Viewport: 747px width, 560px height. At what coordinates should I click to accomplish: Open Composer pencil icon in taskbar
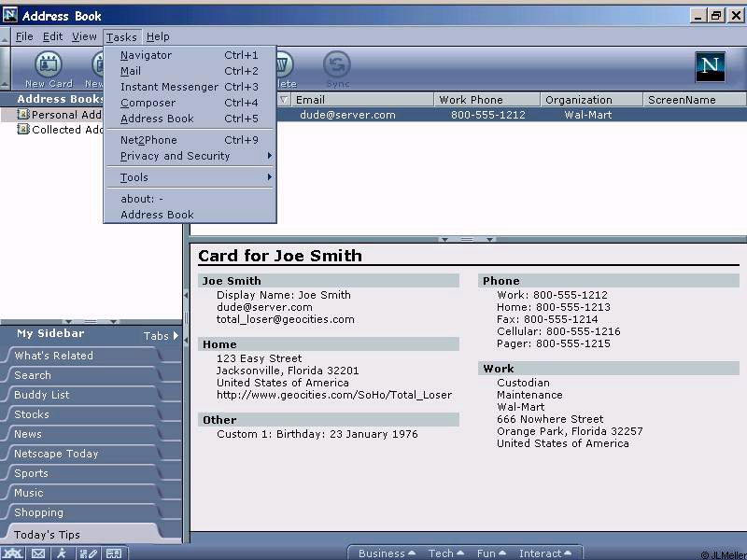(x=88, y=553)
